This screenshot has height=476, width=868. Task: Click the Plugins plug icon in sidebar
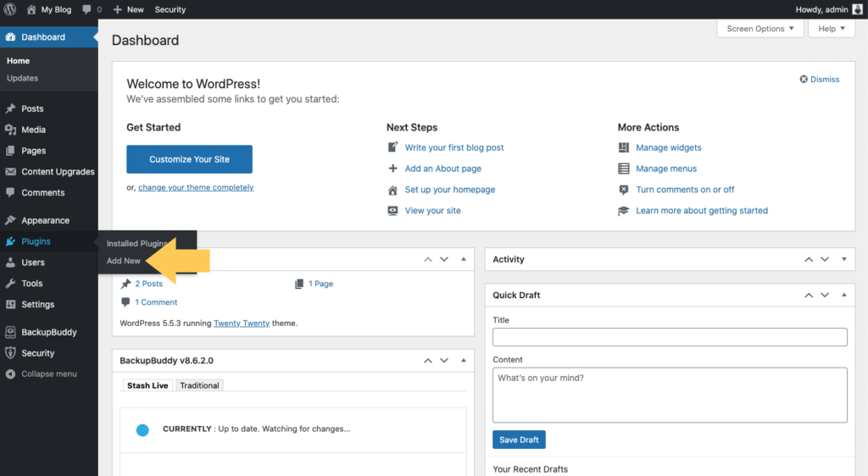pos(10,241)
